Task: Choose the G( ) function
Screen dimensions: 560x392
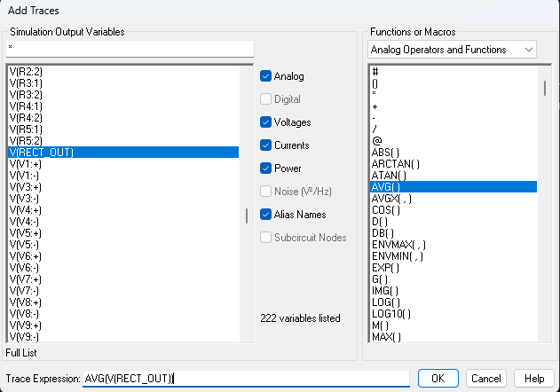Action: 454,278
